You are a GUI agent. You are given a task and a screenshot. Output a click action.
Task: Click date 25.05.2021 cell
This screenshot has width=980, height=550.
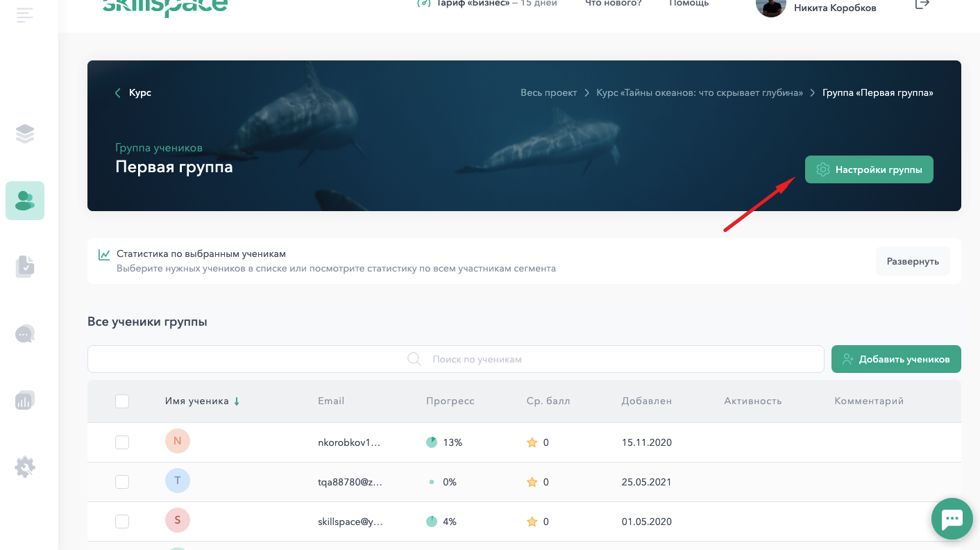coord(647,482)
